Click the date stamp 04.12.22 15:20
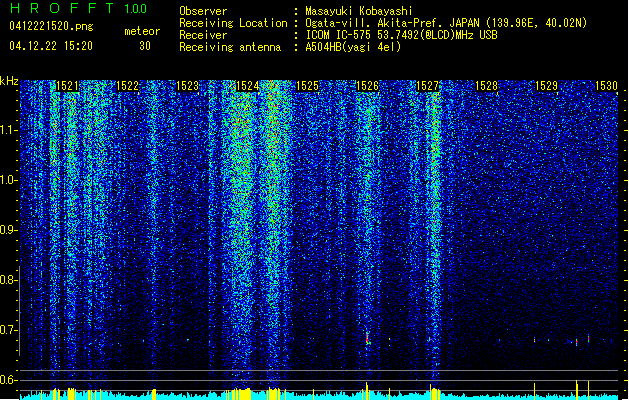This screenshot has height=400, width=629. [51, 46]
